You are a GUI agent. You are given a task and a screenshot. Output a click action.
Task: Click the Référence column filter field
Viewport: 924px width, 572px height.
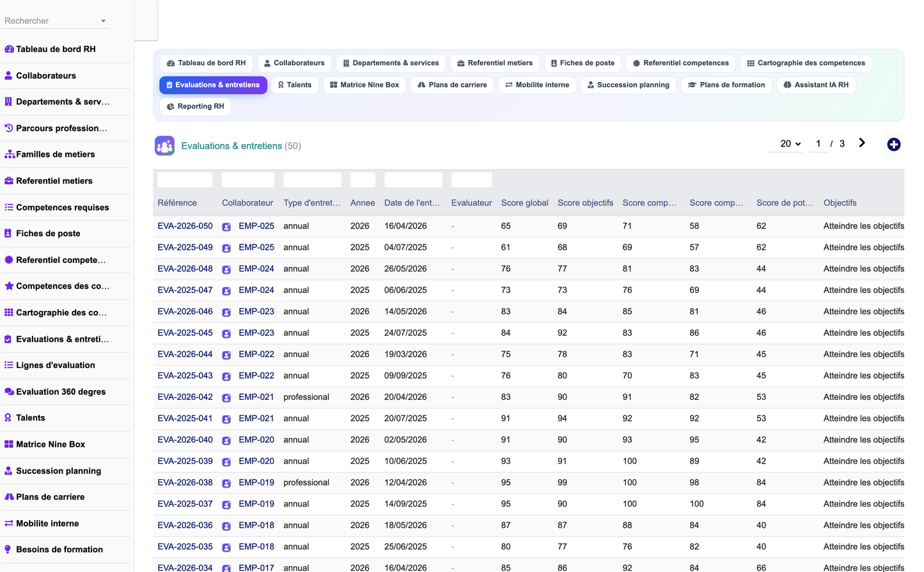185,180
